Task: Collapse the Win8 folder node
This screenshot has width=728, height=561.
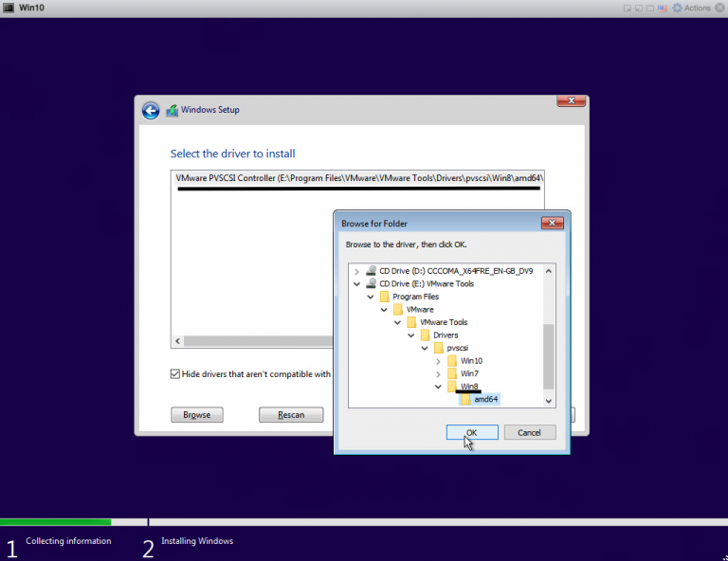Action: click(x=438, y=387)
